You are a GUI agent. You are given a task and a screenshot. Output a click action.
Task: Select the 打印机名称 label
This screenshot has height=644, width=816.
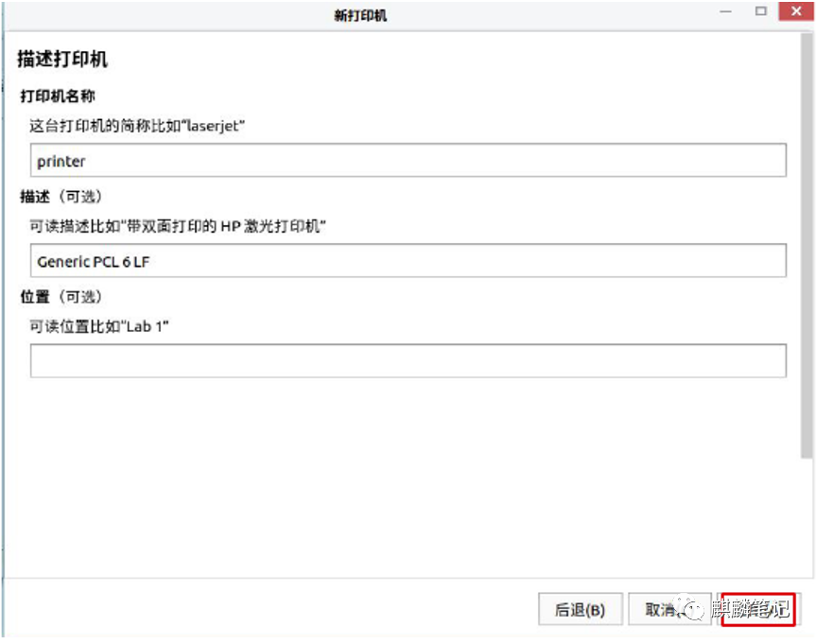[58, 96]
